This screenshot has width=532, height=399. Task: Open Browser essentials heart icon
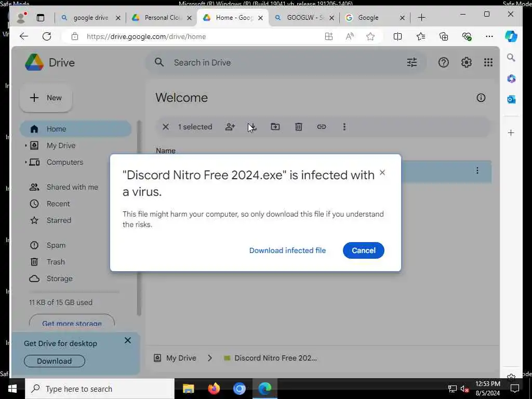click(467, 36)
